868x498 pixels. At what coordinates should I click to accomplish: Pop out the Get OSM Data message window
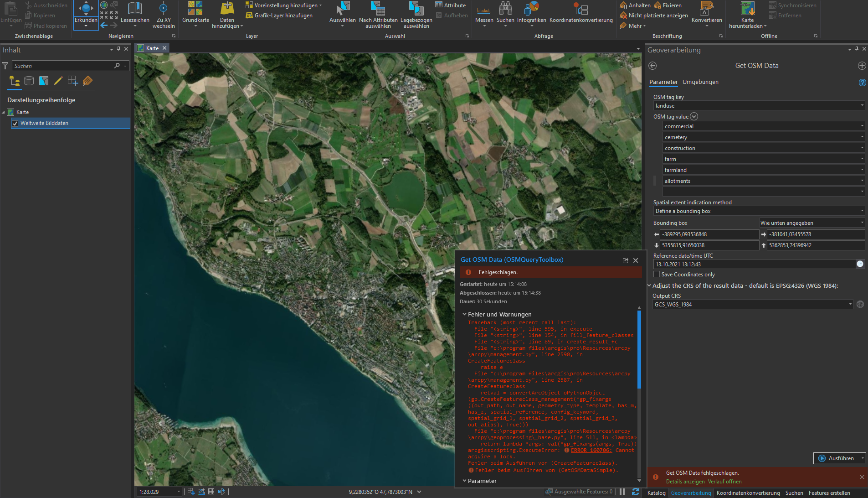tap(626, 260)
